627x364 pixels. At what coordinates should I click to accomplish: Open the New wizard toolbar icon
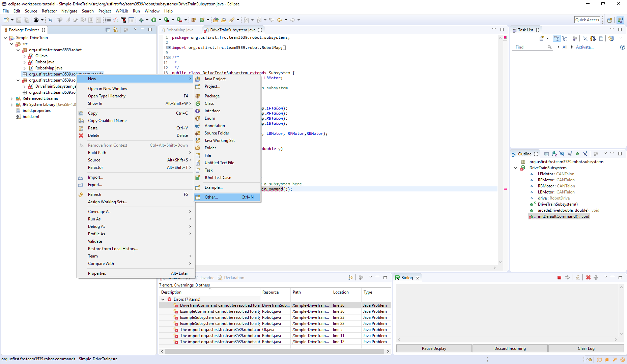pyautogui.click(x=6, y=20)
